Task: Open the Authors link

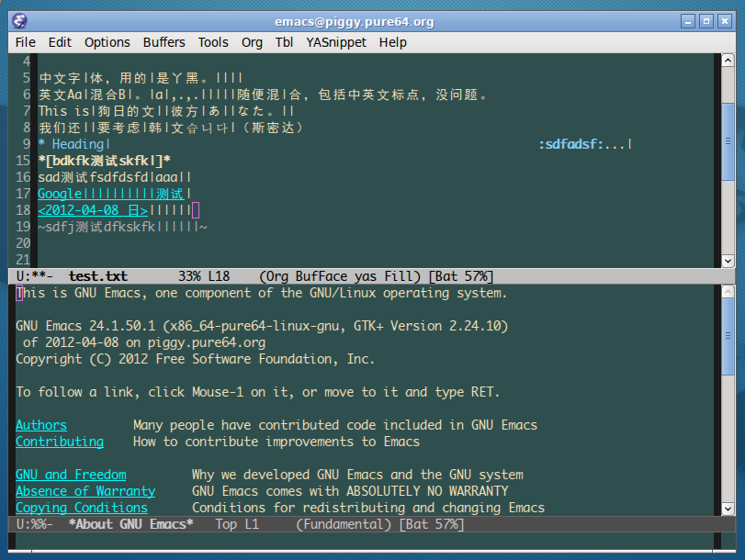Action: tap(41, 425)
